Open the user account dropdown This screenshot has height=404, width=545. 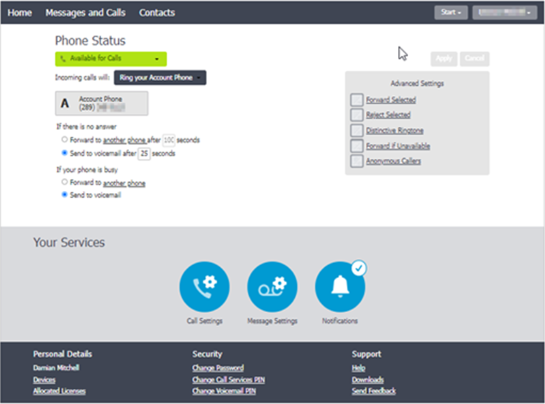point(505,13)
